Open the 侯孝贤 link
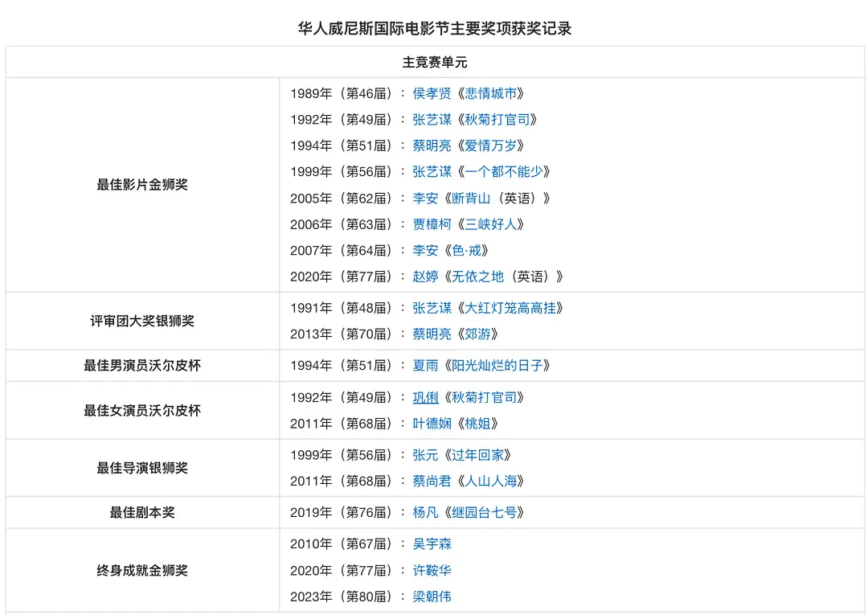This screenshot has width=868, height=615. pyautogui.click(x=432, y=93)
